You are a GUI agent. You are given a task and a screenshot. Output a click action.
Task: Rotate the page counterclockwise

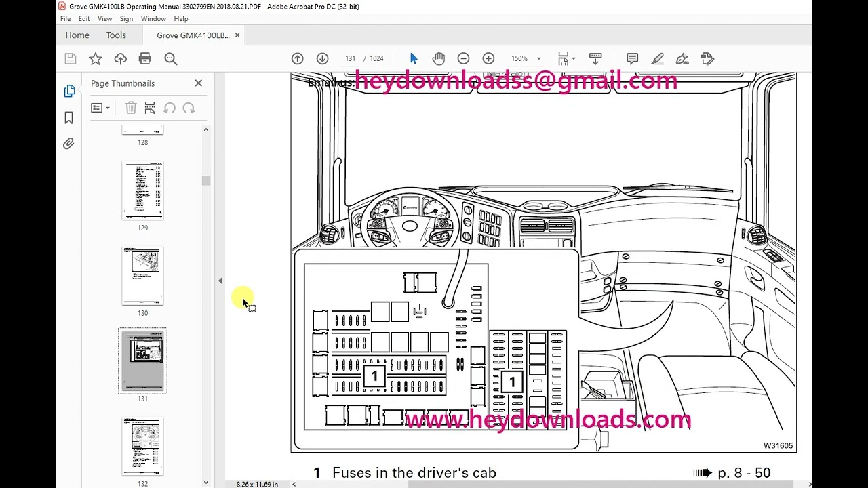tap(170, 108)
